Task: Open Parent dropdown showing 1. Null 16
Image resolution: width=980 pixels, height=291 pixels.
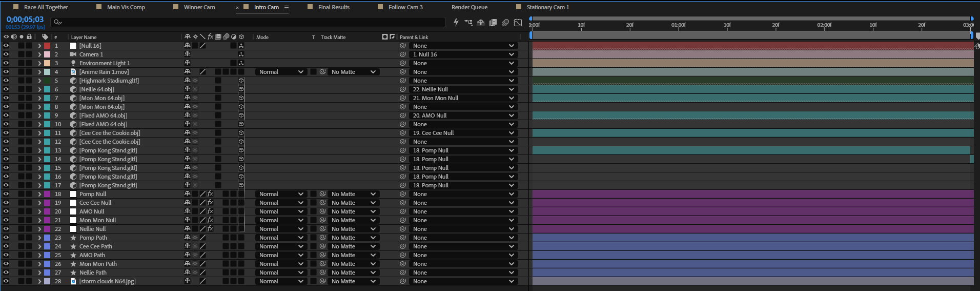Action: coord(463,54)
